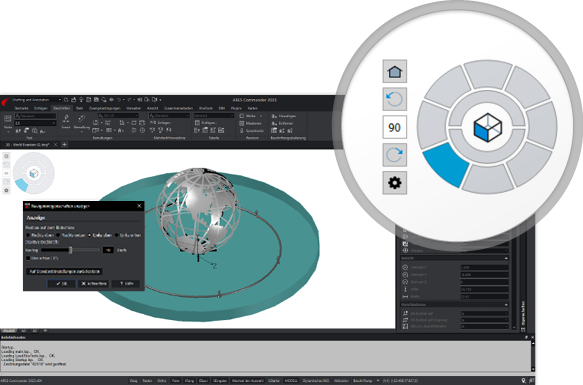This screenshot has width=583, height=385.
Task: Click the red ARES application logo button
Action: pos(5,102)
